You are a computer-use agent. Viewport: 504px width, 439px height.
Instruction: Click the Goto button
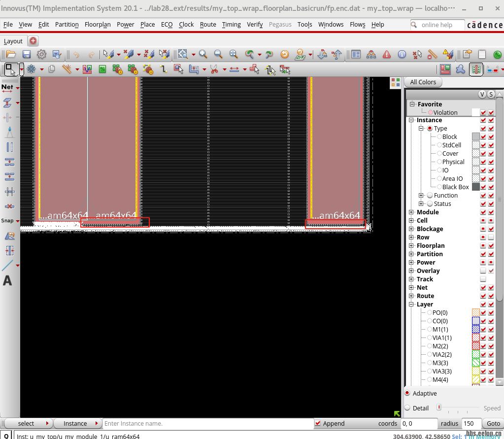tap(493, 423)
